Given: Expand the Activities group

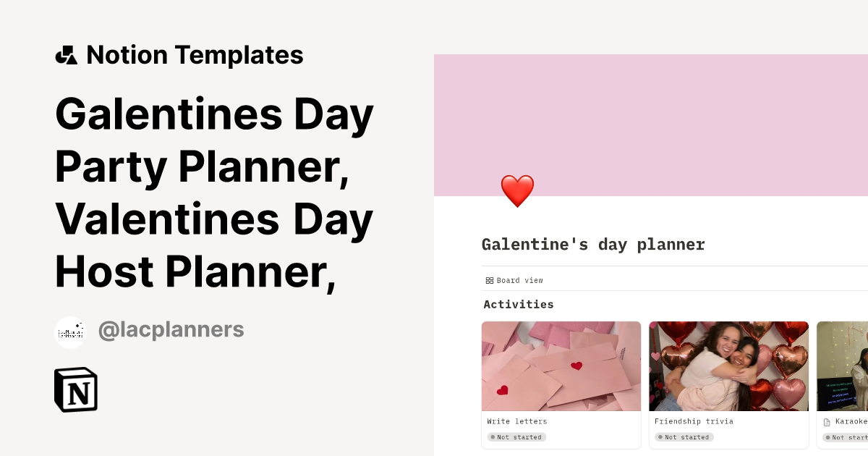Looking at the screenshot, I should click(x=519, y=304).
